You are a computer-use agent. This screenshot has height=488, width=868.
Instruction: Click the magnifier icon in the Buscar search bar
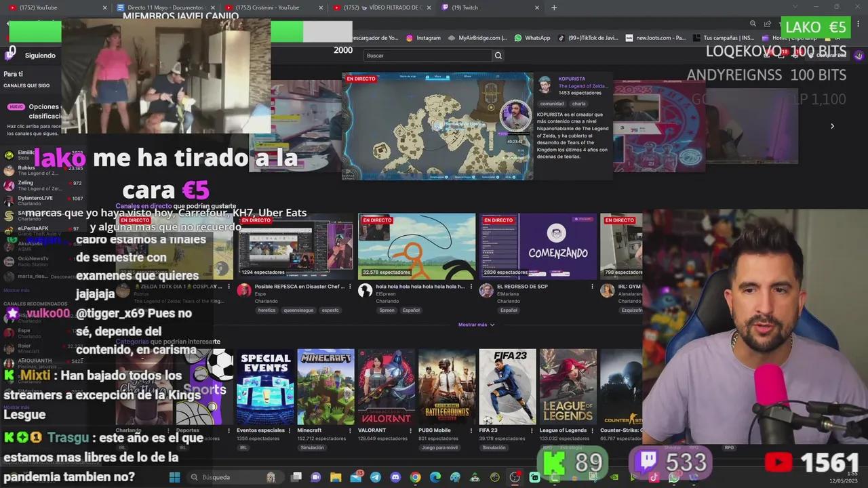pos(498,56)
